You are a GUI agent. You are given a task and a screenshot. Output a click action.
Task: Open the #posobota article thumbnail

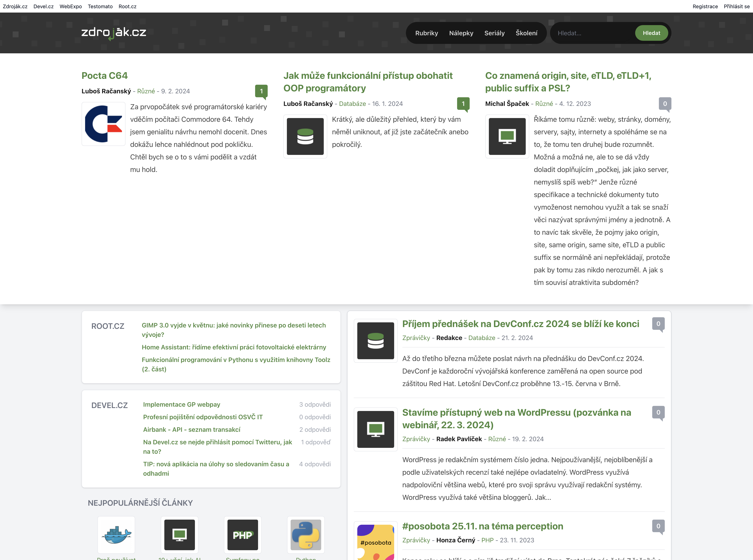[376, 541]
